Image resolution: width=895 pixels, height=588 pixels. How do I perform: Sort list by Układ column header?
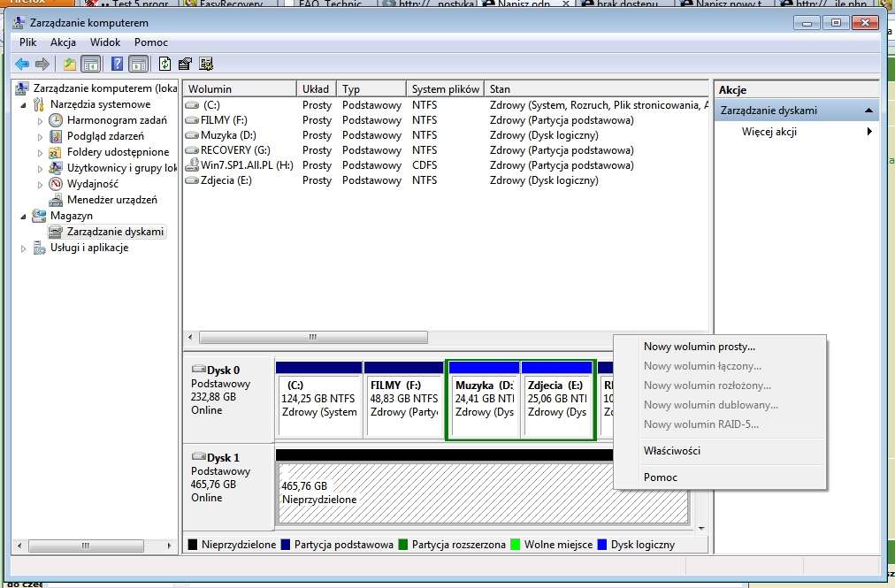[317, 89]
